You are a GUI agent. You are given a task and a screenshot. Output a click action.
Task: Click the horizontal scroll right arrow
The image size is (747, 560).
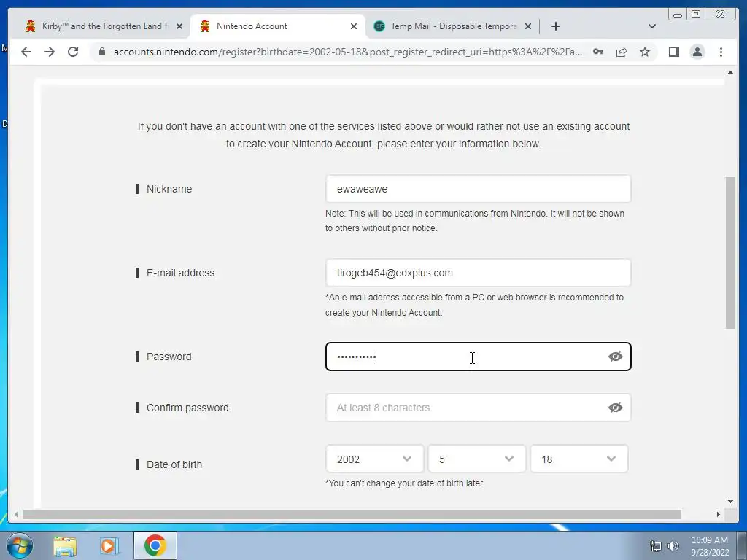719,514
